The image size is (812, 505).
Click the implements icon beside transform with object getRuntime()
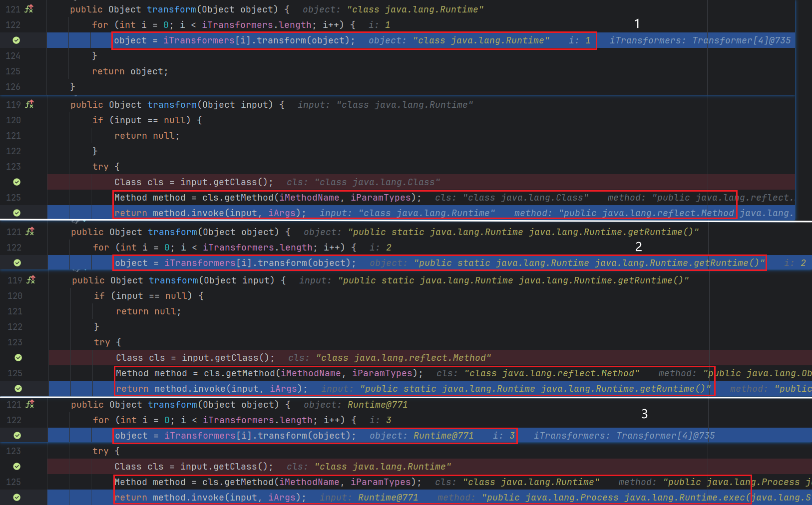coord(30,232)
